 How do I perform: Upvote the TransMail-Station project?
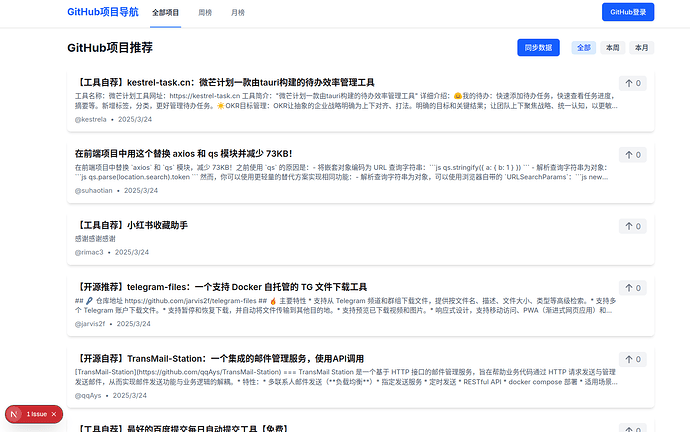[632, 359]
